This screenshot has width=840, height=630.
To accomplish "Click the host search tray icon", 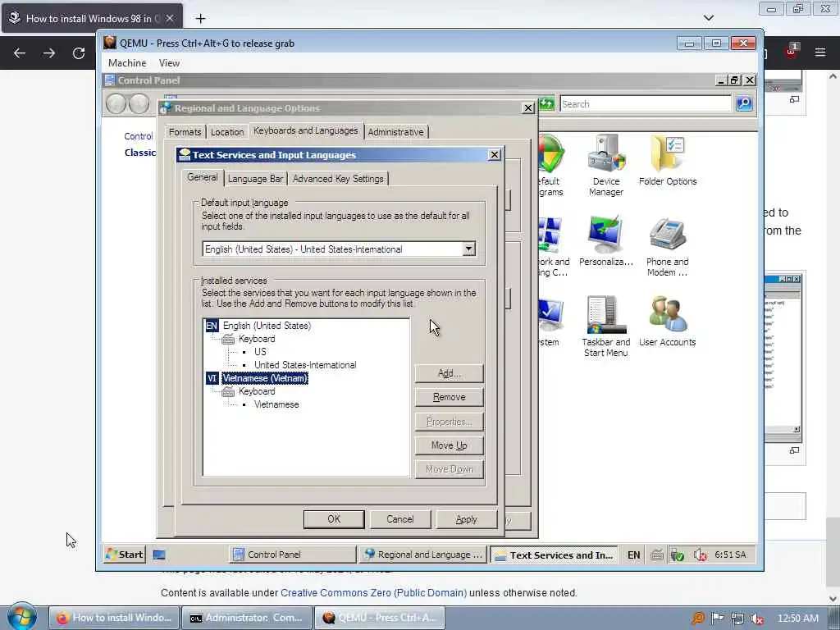I will pyautogui.click(x=697, y=619).
